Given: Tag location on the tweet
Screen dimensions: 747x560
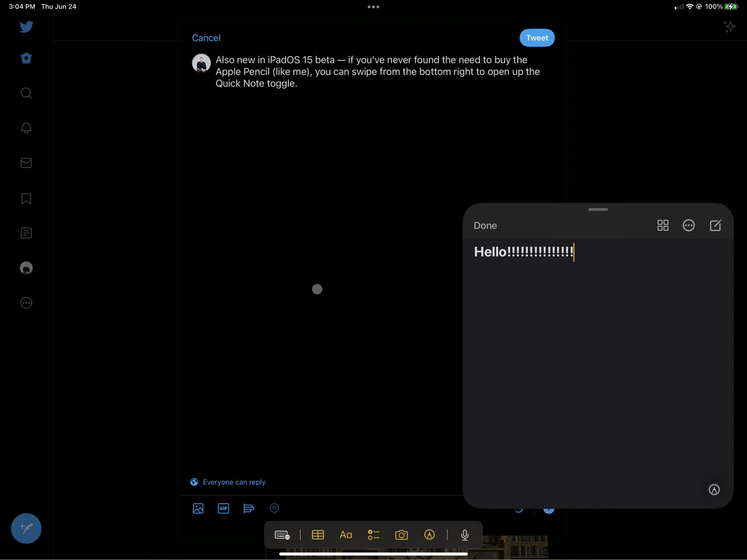Looking at the screenshot, I should click(274, 508).
